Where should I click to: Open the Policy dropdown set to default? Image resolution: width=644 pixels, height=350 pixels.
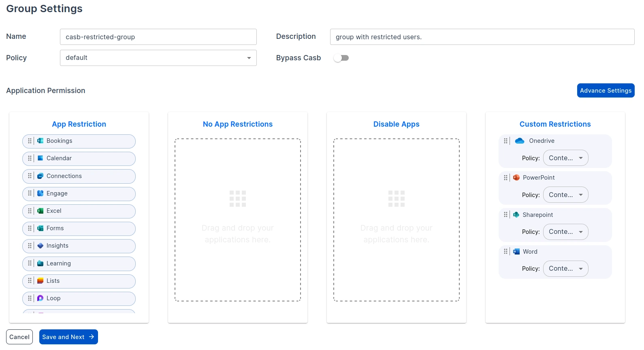158,58
